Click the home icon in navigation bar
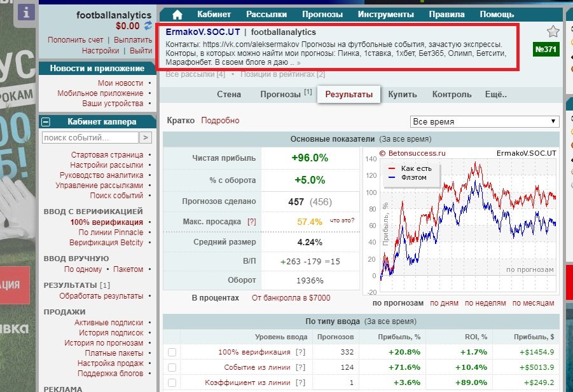The height and width of the screenshot is (392, 573). coord(177,15)
